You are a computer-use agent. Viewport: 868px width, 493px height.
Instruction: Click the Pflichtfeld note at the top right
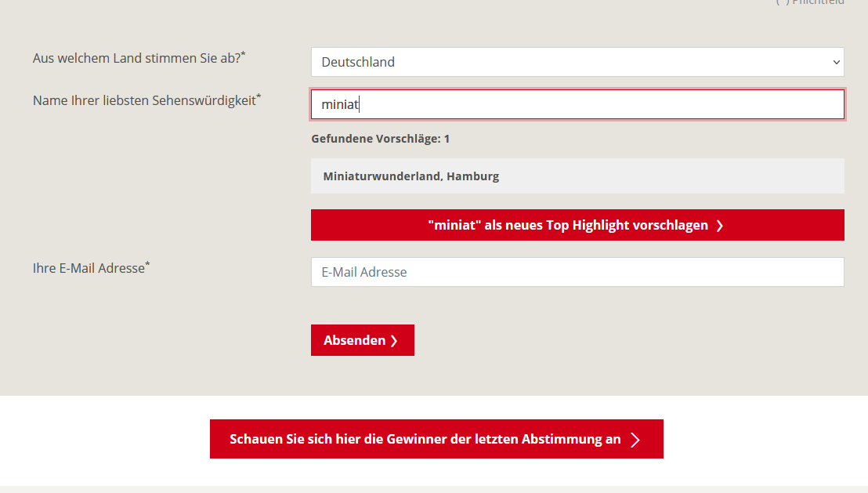coord(818,2)
